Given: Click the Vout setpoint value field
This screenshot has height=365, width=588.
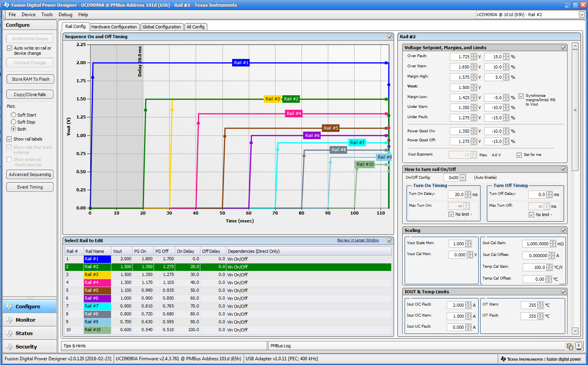Looking at the screenshot, I should pyautogui.click(x=460, y=87).
